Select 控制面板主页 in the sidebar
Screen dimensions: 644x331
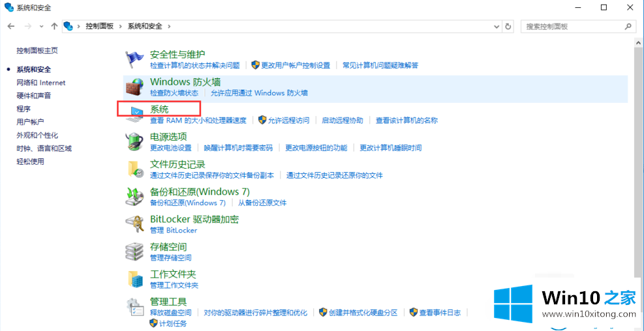37,50
